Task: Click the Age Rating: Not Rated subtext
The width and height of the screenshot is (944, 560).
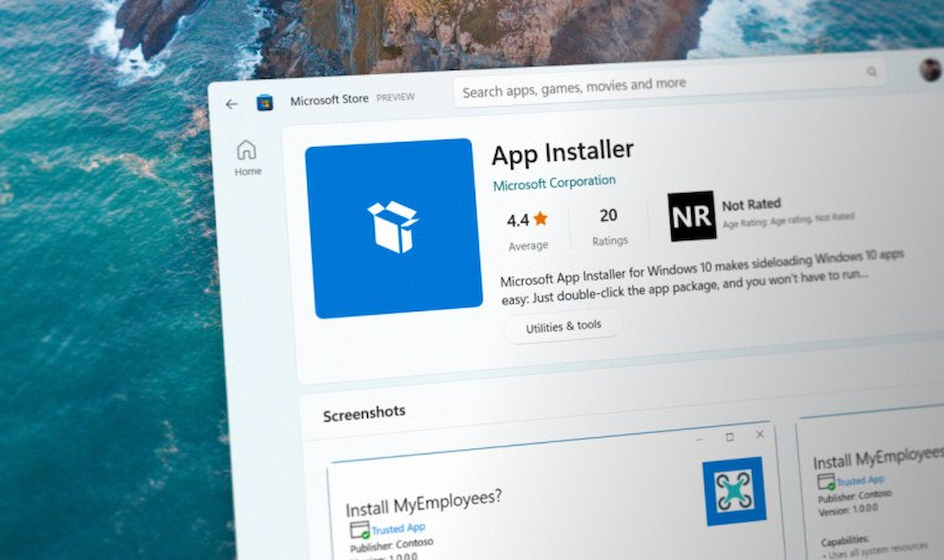Action: click(788, 220)
